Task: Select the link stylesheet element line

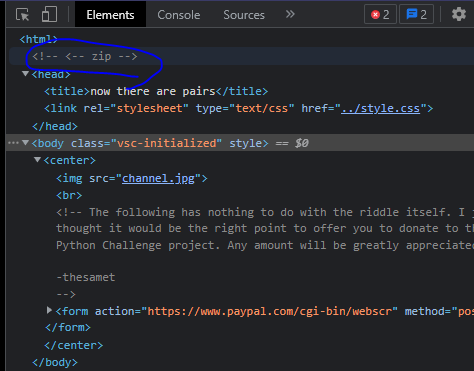Action: pyautogui.click(x=239, y=108)
